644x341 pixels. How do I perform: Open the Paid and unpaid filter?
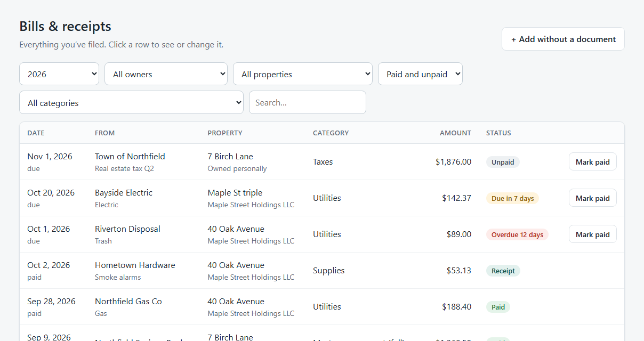tap(420, 74)
